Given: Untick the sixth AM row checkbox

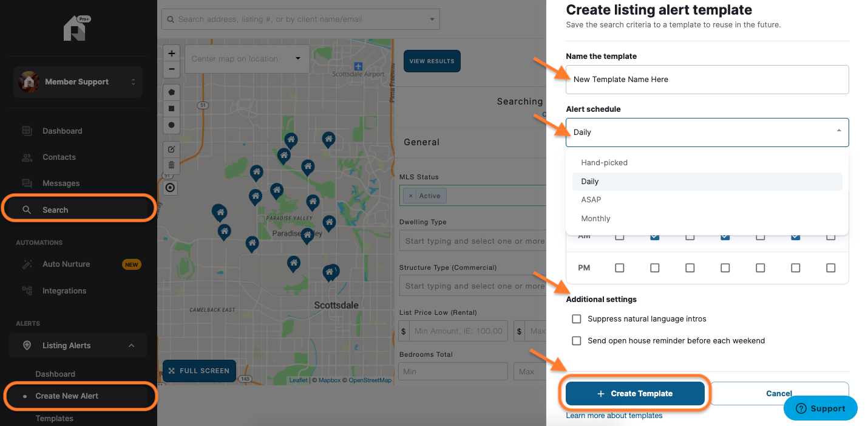Looking at the screenshot, I should point(795,236).
